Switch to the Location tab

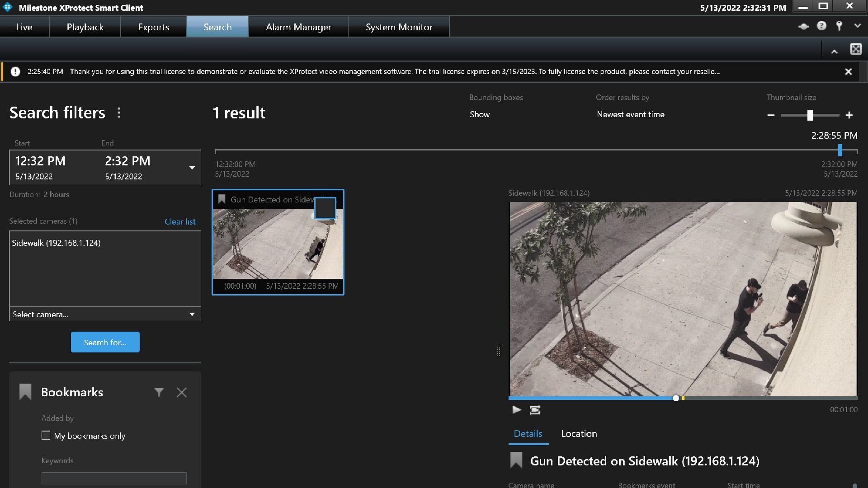click(579, 433)
